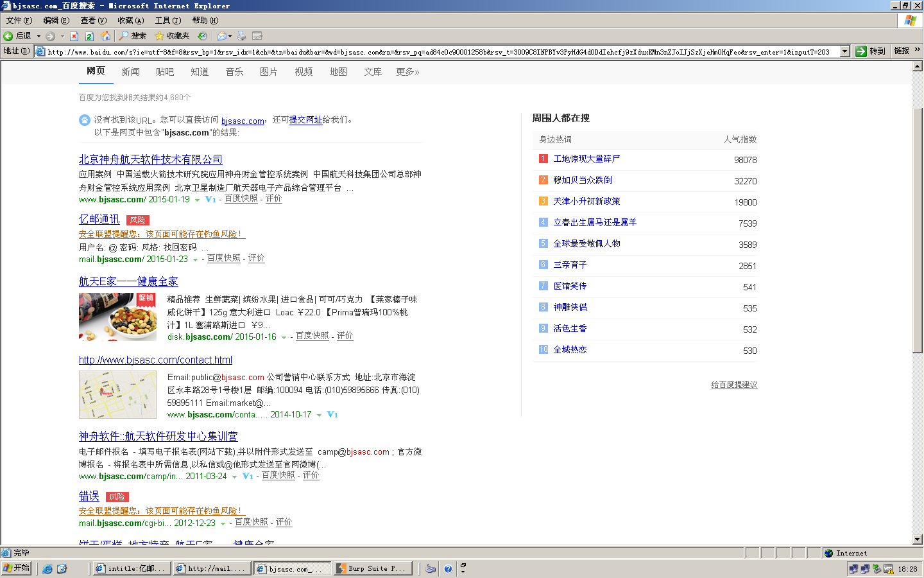Click the Edit page toolbar icon
Screen dimensions: 924x578
(257, 36)
